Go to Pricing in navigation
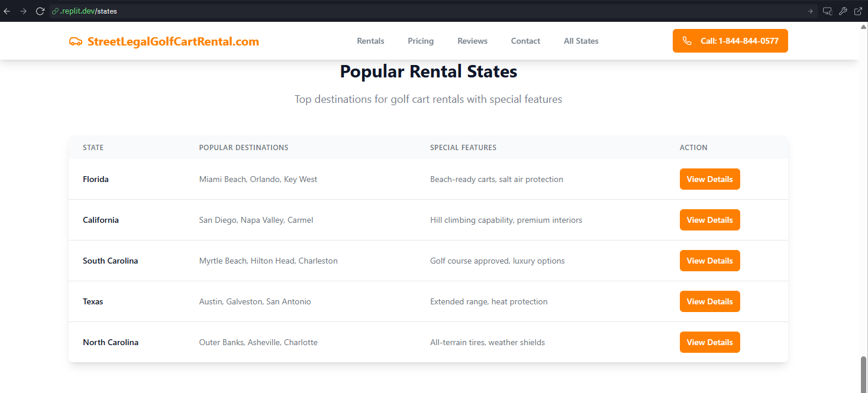The image size is (868, 393). 421,41
